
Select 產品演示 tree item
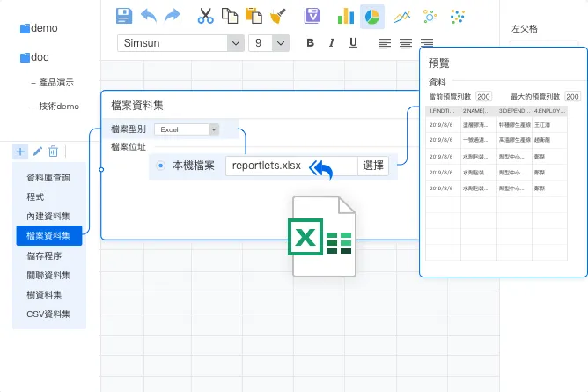[x=56, y=83]
